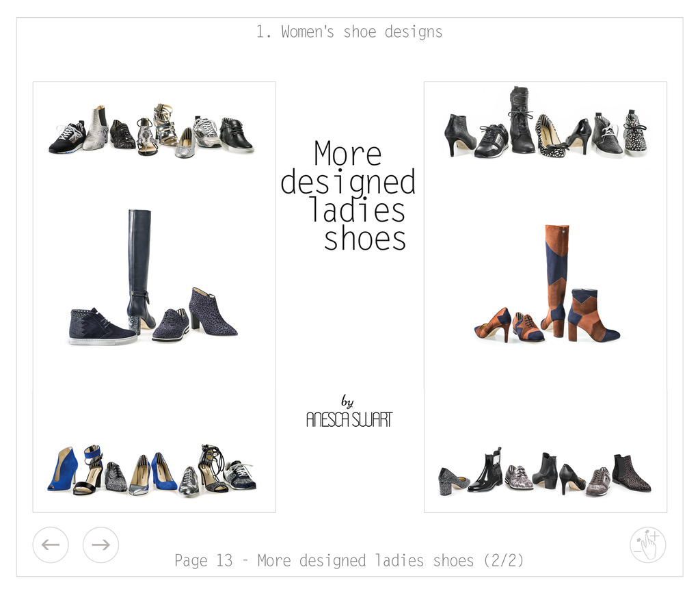Viewport: 700px width, 591px height.
Task: Select the navy leopard-print ankle bootie
Action: (212, 312)
